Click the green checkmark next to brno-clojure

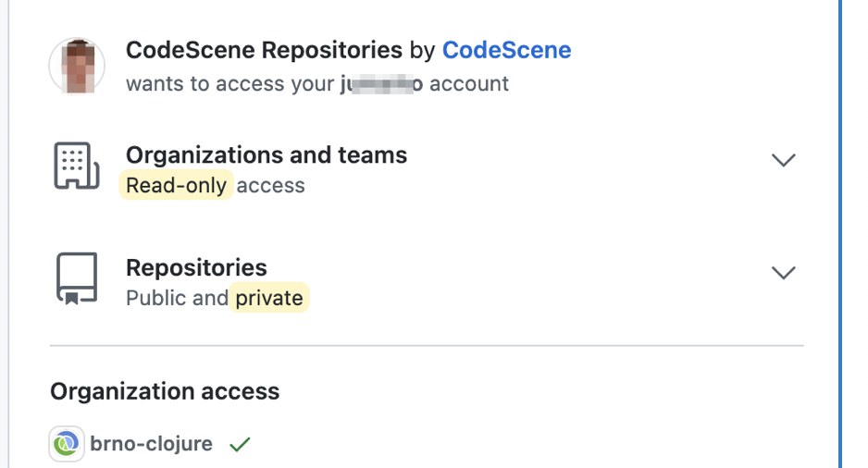click(x=240, y=444)
